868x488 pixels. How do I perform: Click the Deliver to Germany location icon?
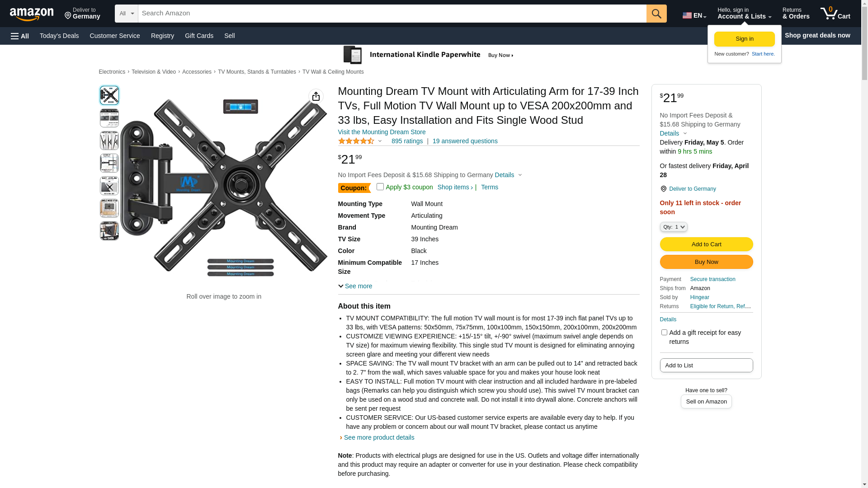(68, 16)
